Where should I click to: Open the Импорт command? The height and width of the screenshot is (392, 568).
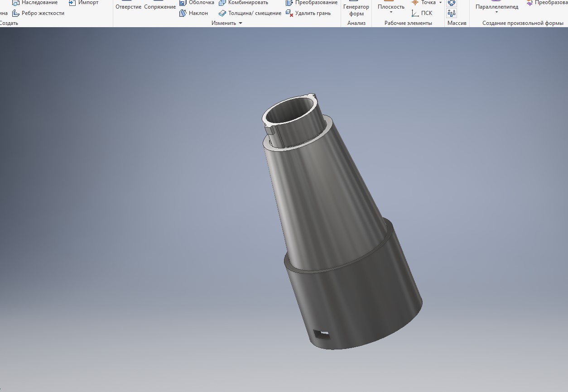83,3
